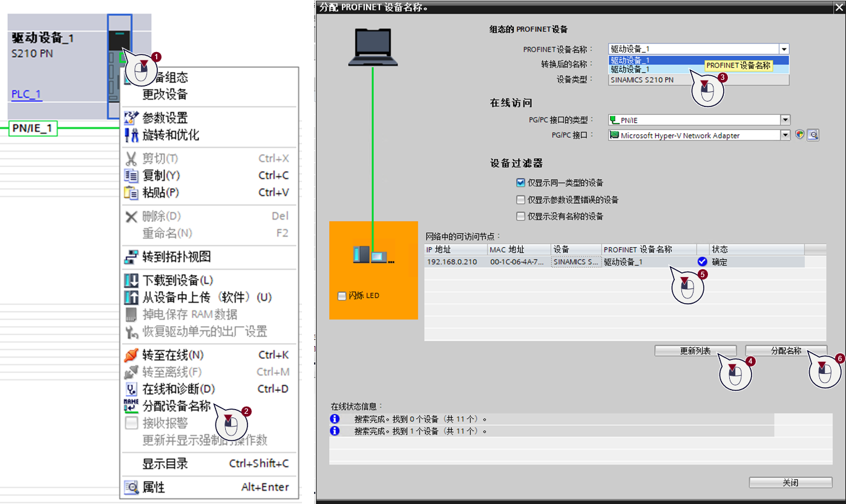846x504 pixels.
Task: Click the PROFINET 设备名称 column header
Action: tap(649, 249)
